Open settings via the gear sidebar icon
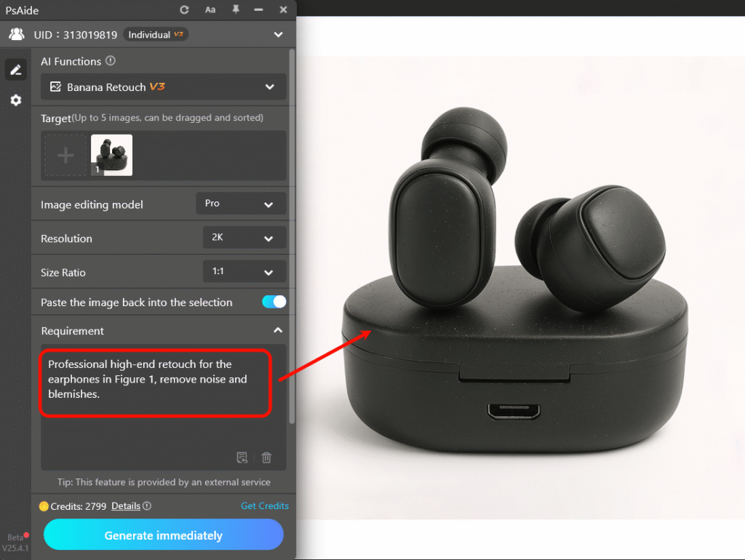 (x=15, y=100)
